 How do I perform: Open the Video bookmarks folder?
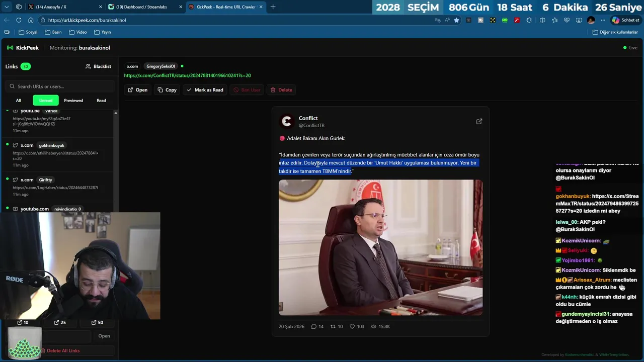click(77, 32)
